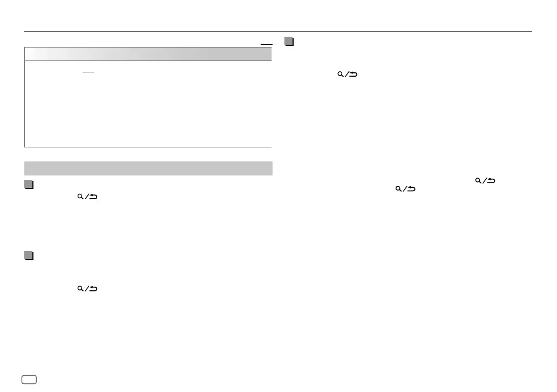
Task: Click the empty body area of the boxed table
Action: tap(148, 104)
